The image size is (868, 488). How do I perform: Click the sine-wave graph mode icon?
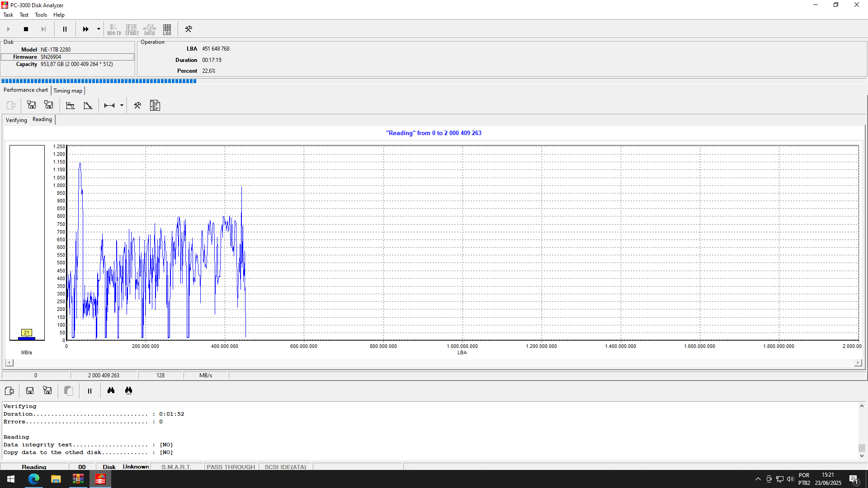coord(70,105)
